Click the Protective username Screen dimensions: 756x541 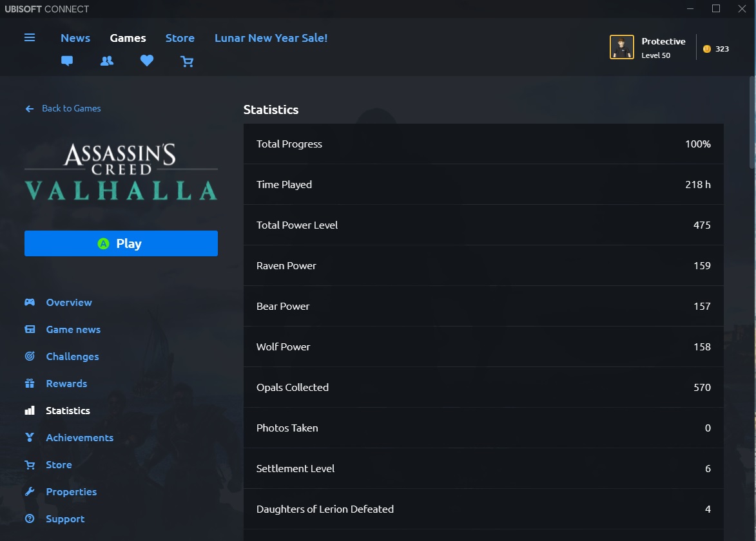pyautogui.click(x=663, y=41)
